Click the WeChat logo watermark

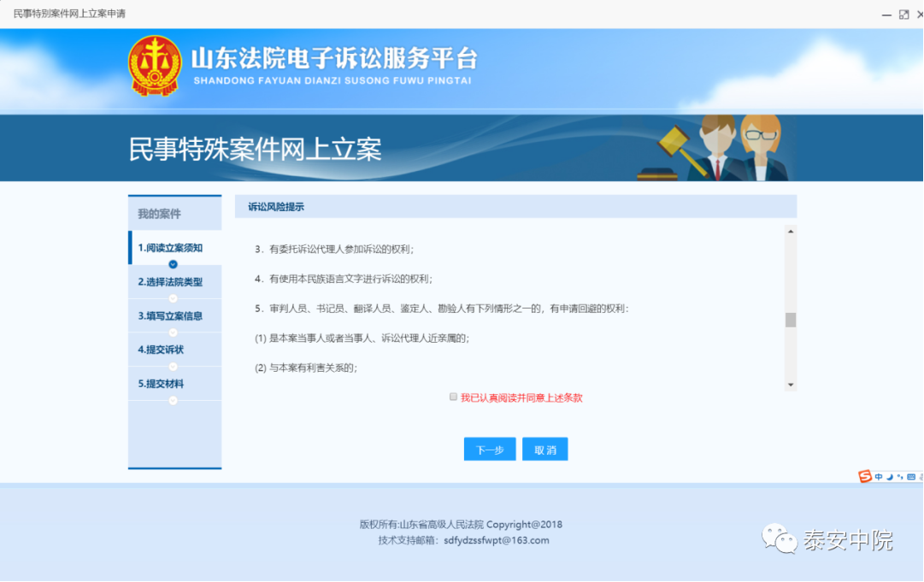pos(779,538)
